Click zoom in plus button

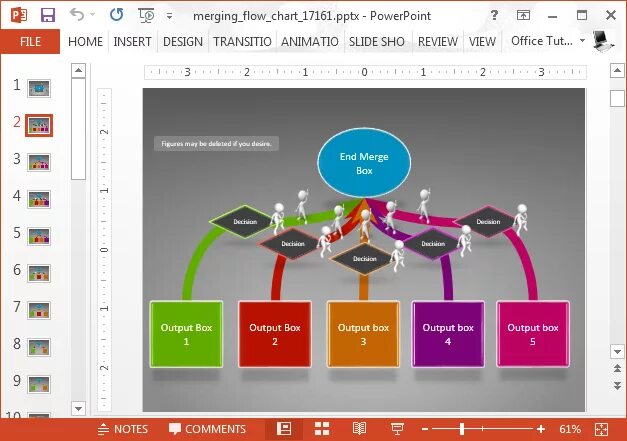point(541,429)
